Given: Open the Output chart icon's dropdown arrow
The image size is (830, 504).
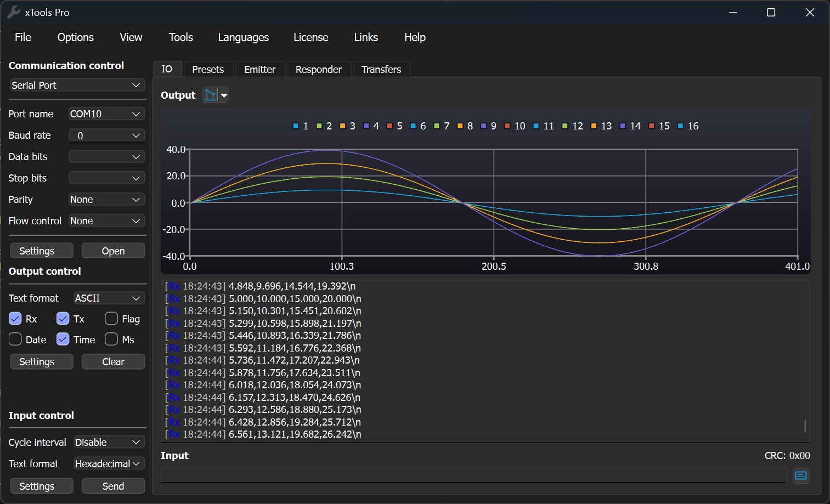Looking at the screenshot, I should pyautogui.click(x=224, y=95).
